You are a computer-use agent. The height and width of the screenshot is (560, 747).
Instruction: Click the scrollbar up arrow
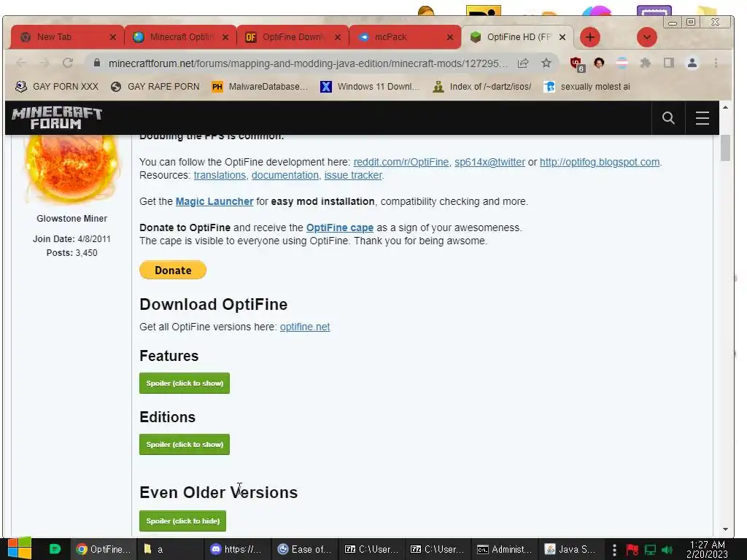[x=725, y=108]
